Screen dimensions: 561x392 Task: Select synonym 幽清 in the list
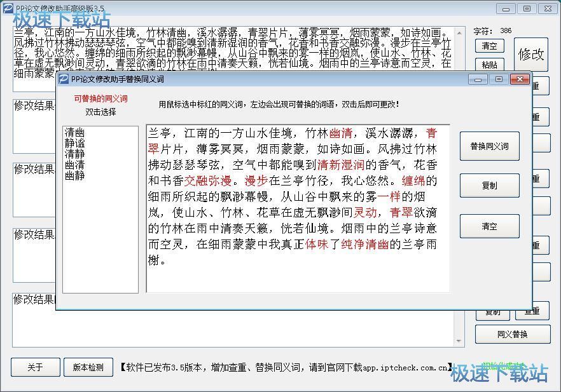click(x=75, y=165)
